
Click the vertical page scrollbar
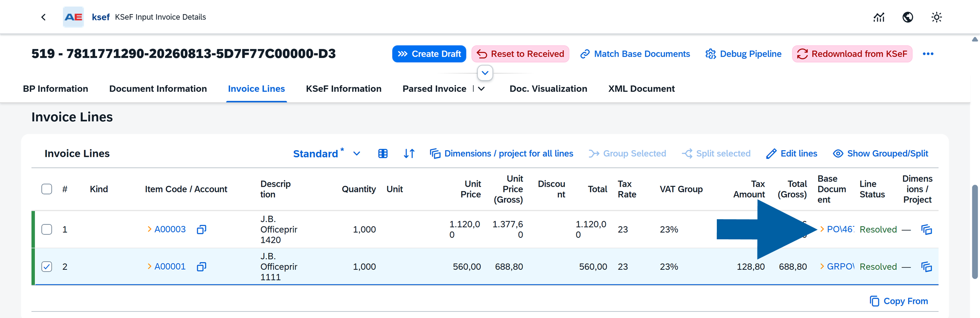(975, 232)
